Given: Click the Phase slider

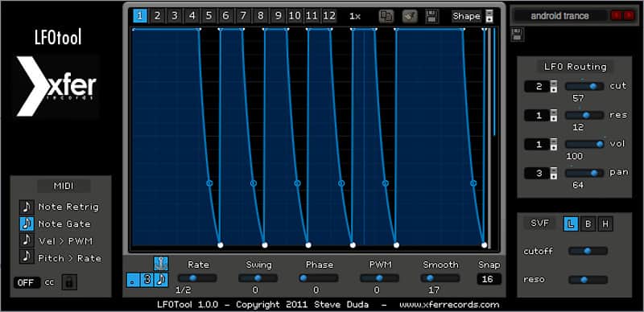Looking at the screenshot, I should pos(319,278).
